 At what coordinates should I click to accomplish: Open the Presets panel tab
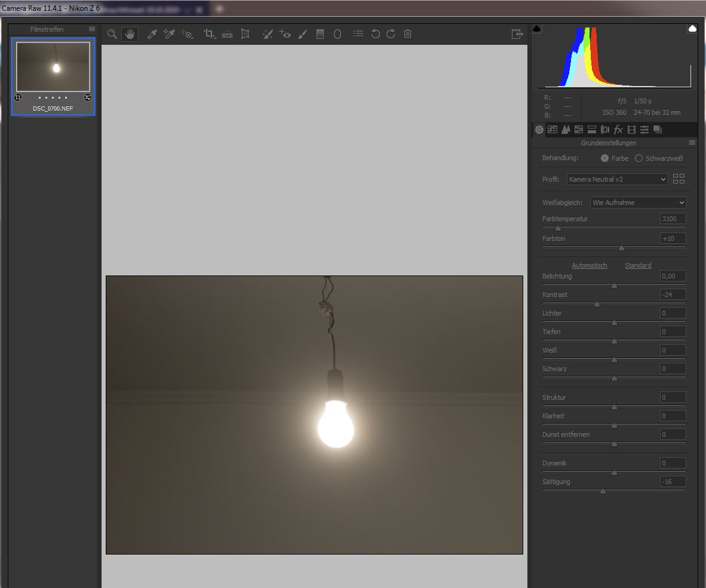(644, 130)
